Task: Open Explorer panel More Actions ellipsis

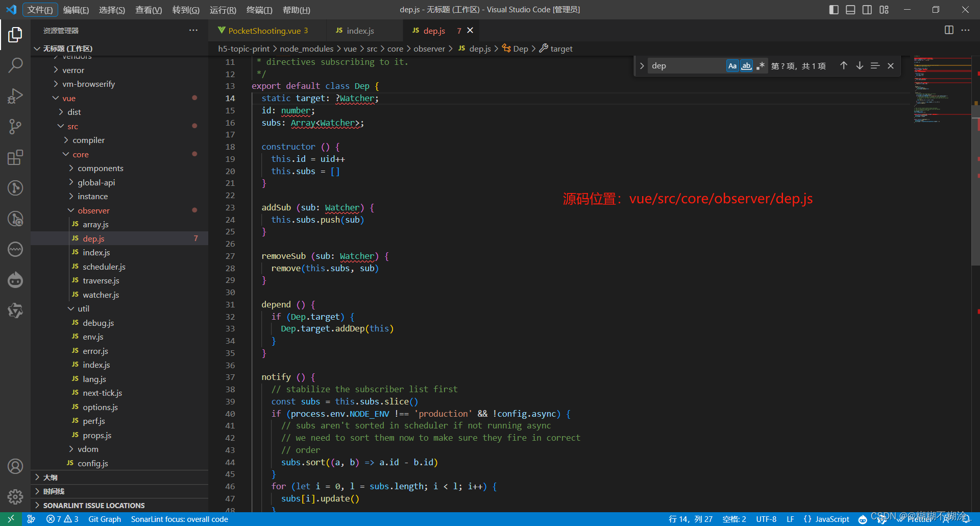Action: (193, 30)
